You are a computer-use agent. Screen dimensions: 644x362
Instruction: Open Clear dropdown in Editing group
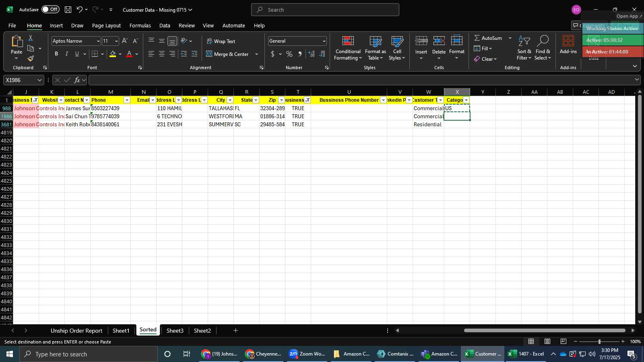click(x=485, y=59)
